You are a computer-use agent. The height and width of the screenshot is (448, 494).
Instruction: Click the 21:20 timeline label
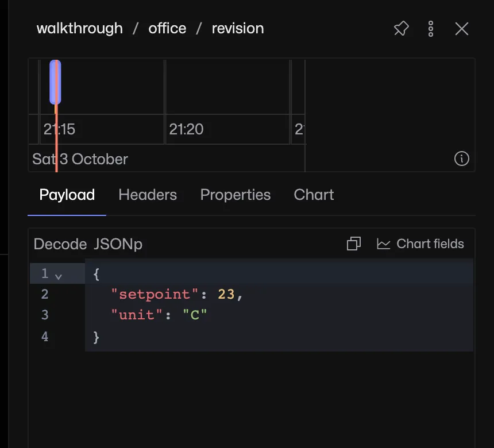[x=186, y=129]
